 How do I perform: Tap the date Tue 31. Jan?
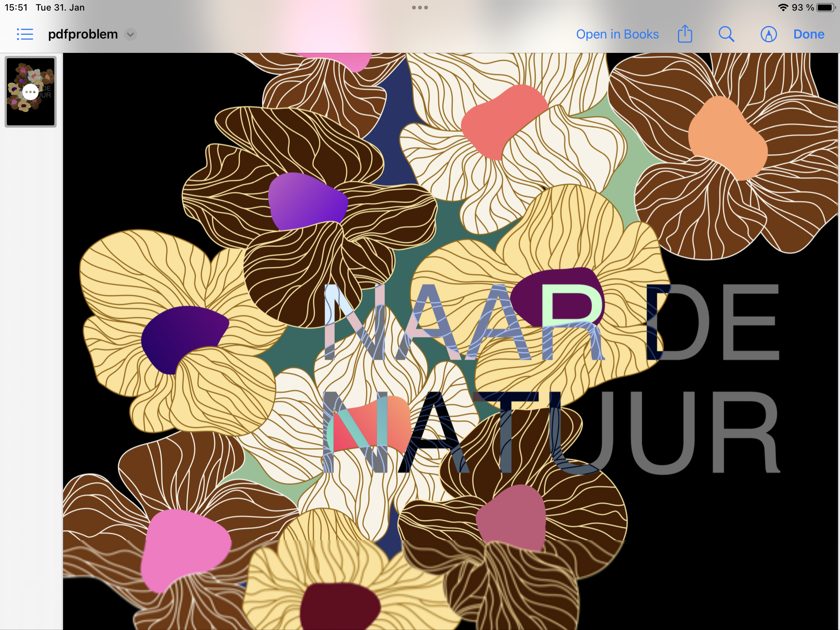pyautogui.click(x=60, y=8)
